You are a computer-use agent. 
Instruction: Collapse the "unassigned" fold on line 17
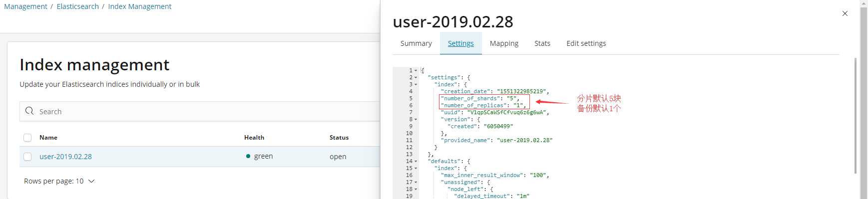416,182
